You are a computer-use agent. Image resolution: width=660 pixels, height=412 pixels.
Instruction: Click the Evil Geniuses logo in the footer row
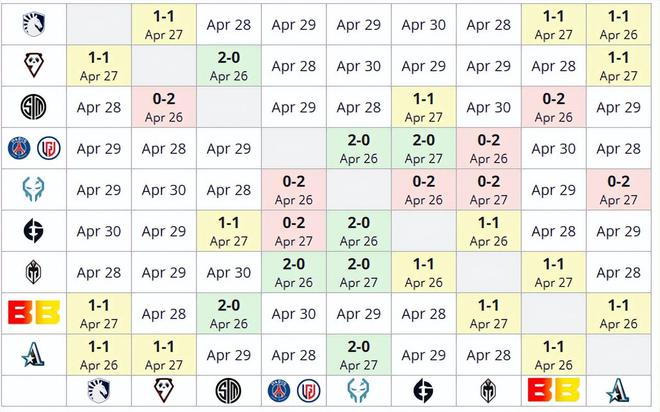click(423, 391)
